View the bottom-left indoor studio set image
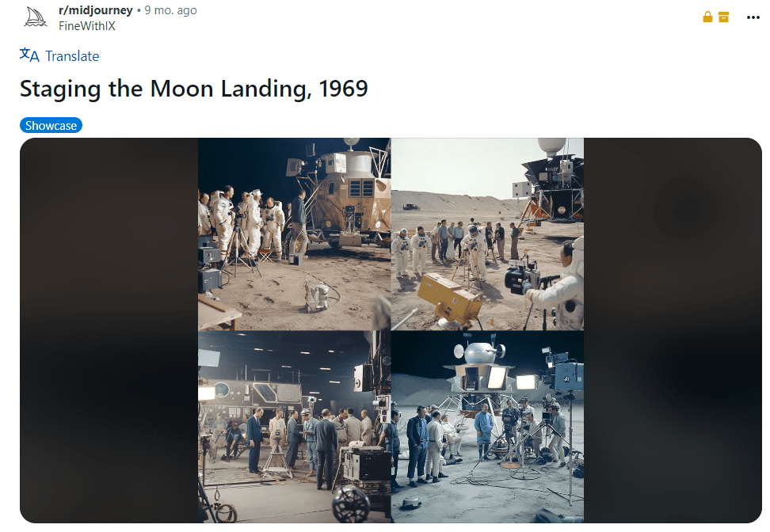This screenshot has width=770, height=532. click(294, 427)
